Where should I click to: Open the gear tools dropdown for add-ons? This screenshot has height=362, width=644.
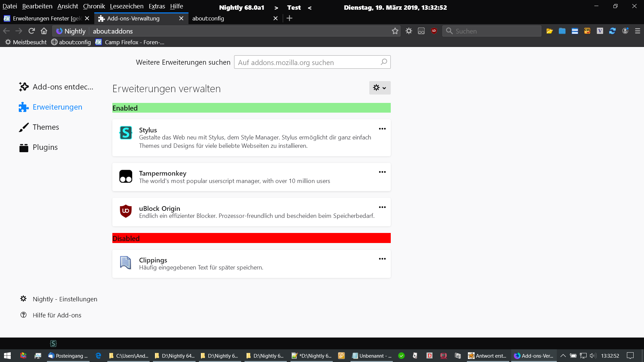[380, 88]
